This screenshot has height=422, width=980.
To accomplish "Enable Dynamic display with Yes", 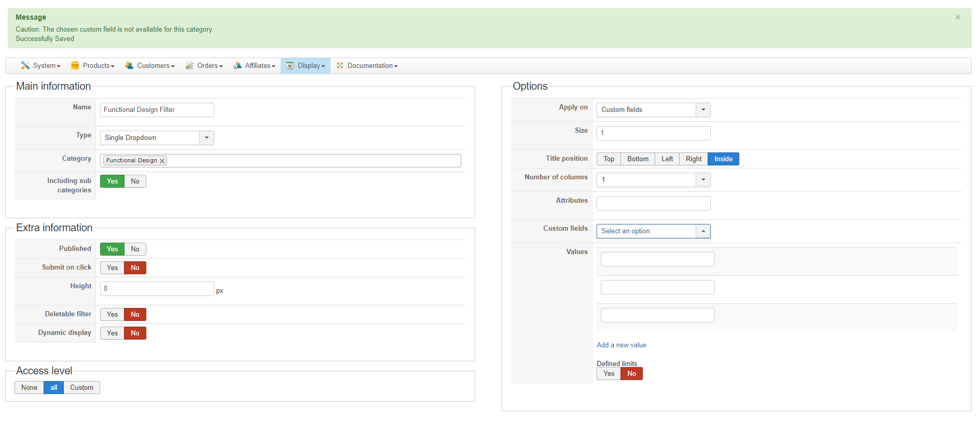I will click(x=112, y=333).
